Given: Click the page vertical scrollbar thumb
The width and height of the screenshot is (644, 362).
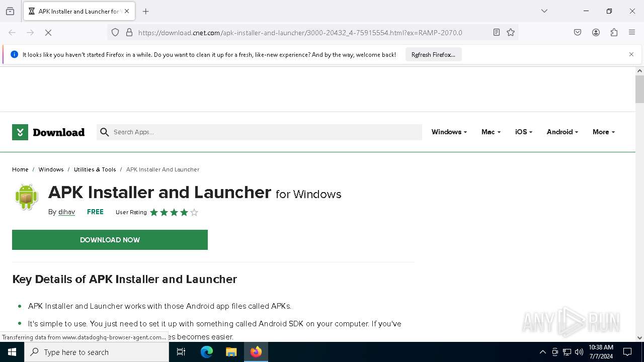Looking at the screenshot, I should [x=639, y=89].
